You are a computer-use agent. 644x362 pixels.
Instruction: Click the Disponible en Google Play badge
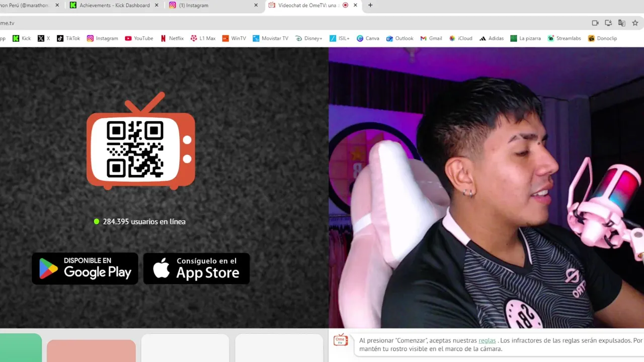click(x=85, y=268)
